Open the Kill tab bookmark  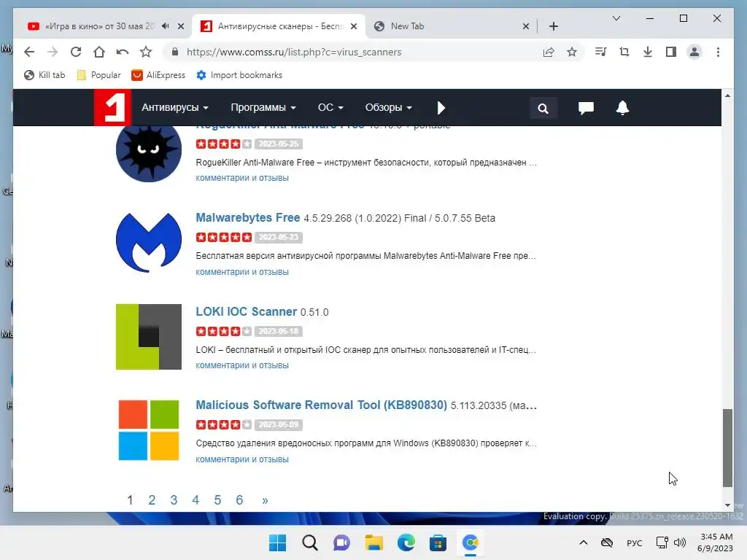click(44, 75)
